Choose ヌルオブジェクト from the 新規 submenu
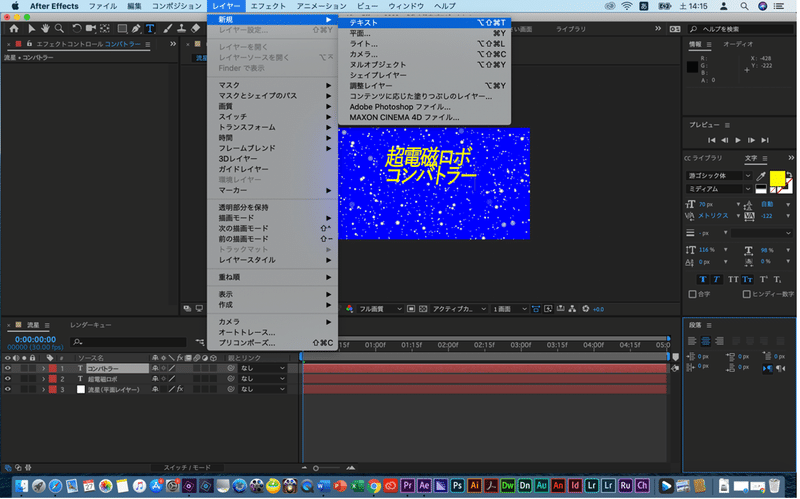800x499 pixels. pyautogui.click(x=424, y=65)
